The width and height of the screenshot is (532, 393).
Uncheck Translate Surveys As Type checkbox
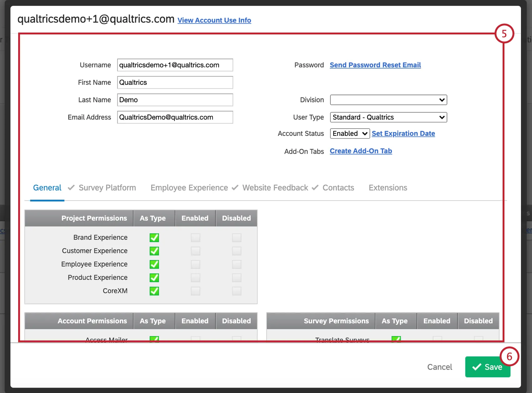pos(396,339)
